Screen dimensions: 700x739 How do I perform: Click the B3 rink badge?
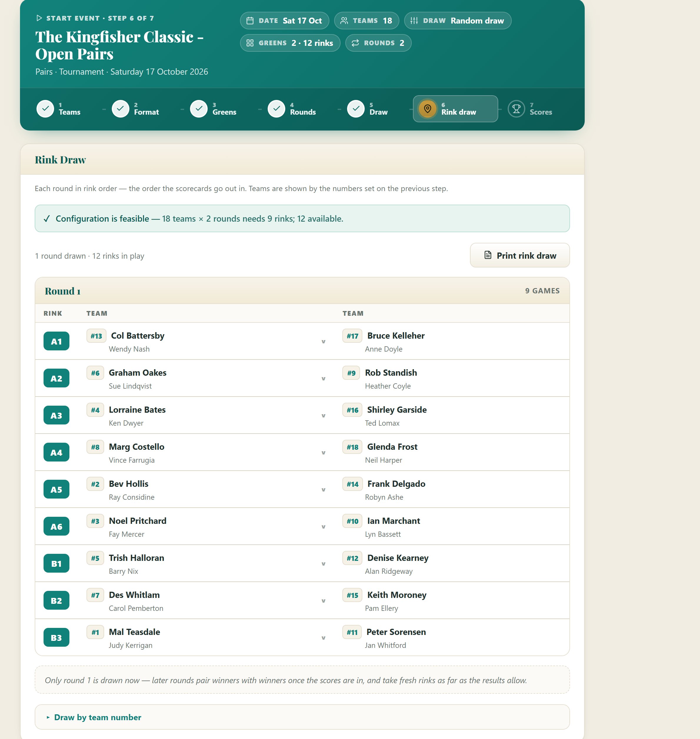pyautogui.click(x=56, y=638)
